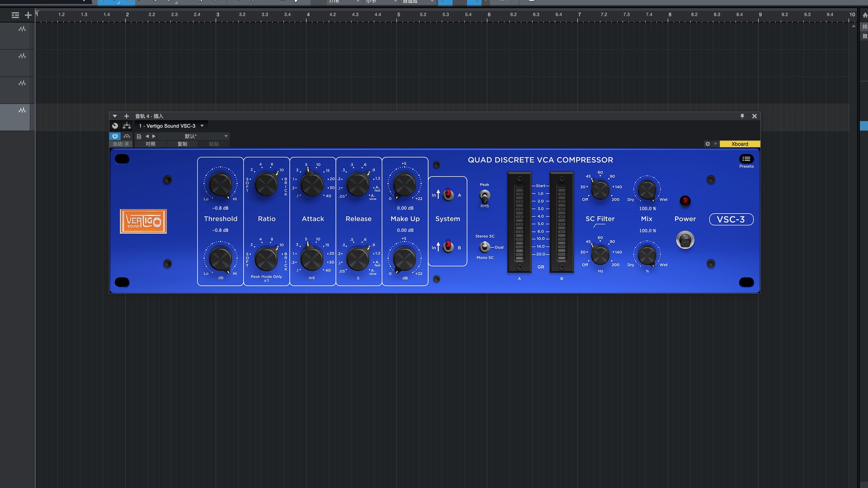Click the Vertigo Sound logo
The width and height of the screenshot is (868, 488).
[143, 221]
